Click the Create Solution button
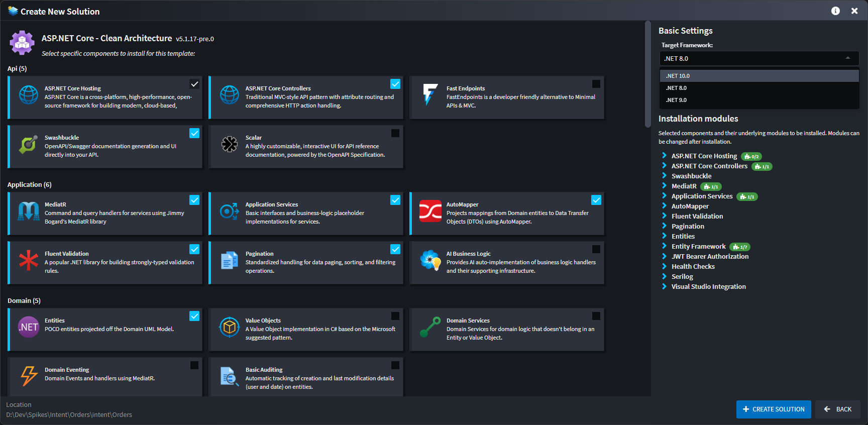 [x=774, y=409]
